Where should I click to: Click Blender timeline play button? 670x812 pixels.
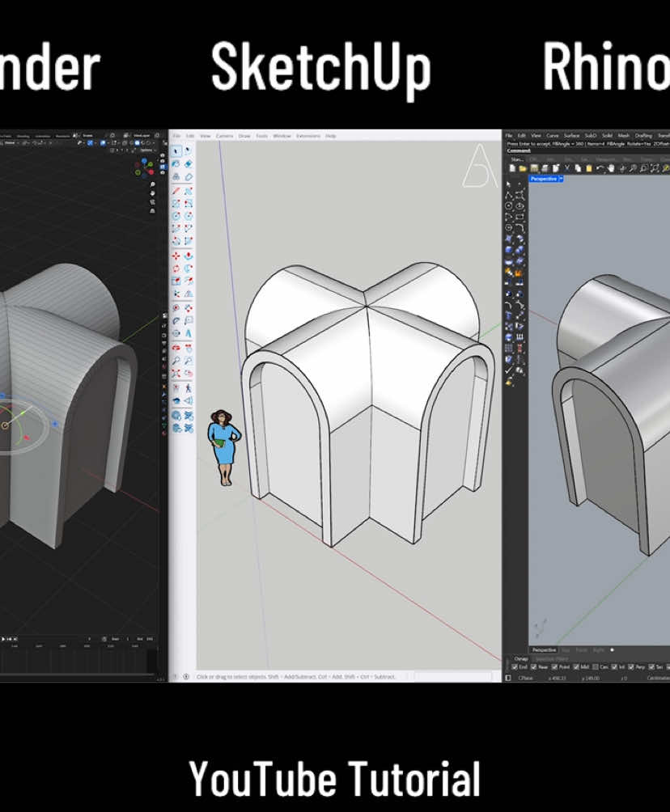click(x=2, y=639)
